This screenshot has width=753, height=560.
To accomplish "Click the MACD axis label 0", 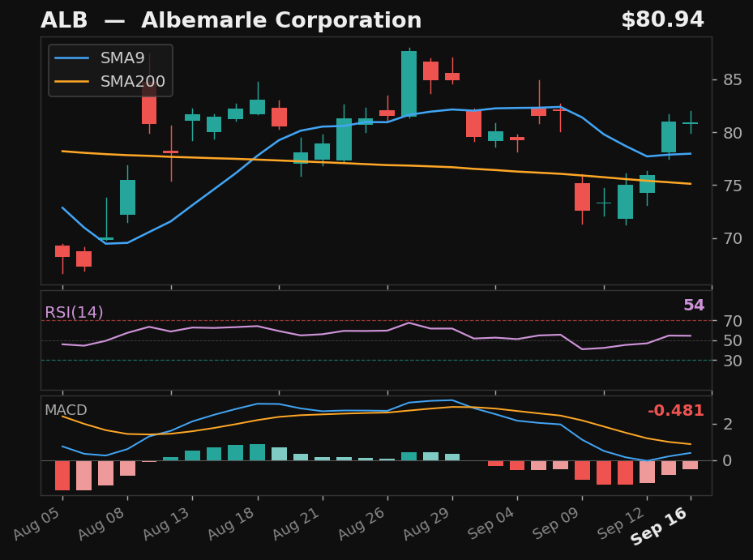I will click(728, 460).
